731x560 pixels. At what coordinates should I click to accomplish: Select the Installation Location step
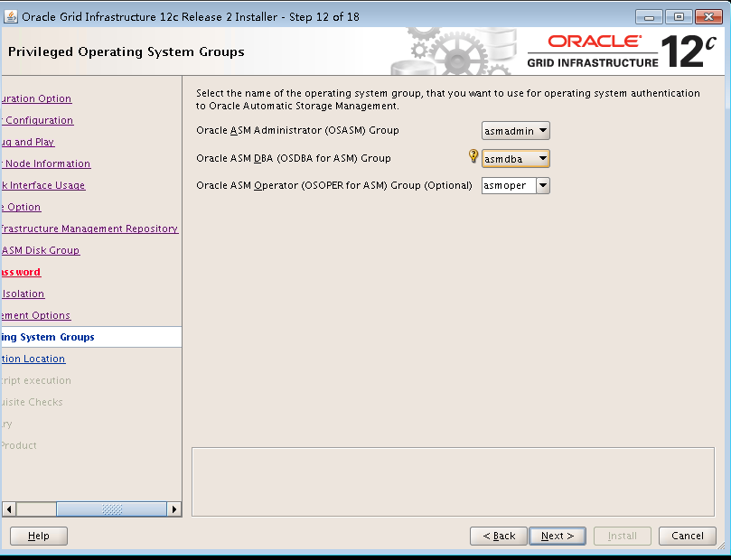[x=33, y=359]
